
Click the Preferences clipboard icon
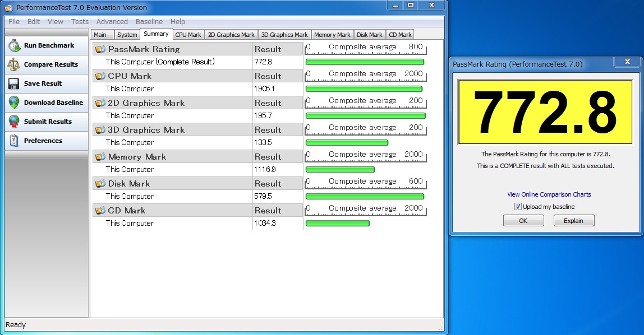click(x=14, y=141)
